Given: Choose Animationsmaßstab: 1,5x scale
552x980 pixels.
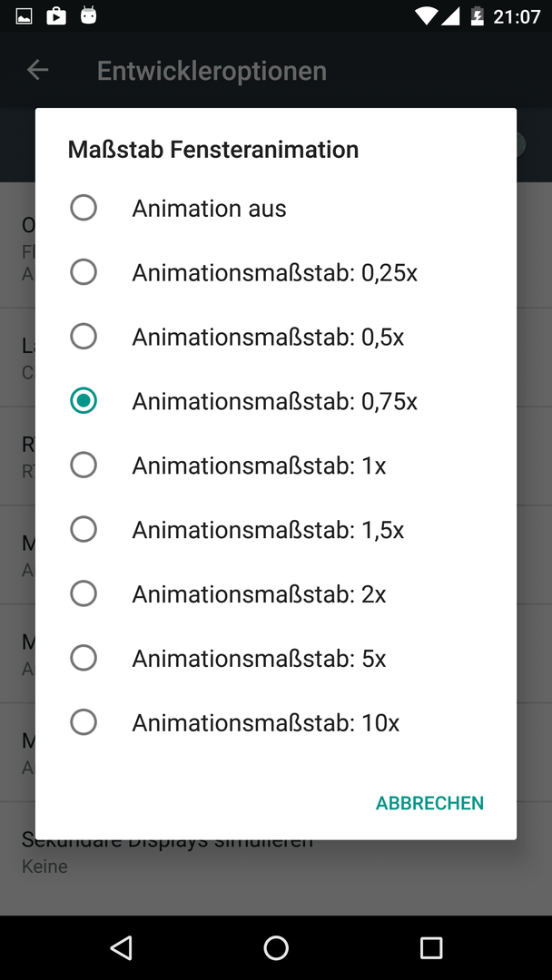Looking at the screenshot, I should [276, 530].
